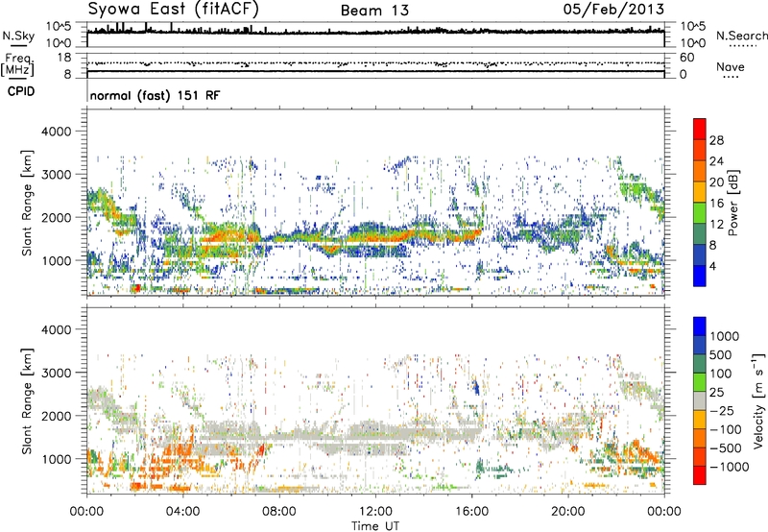Click the '500' tick on Velocity colorbar
Screen dimensions: 768x532
tap(721, 354)
